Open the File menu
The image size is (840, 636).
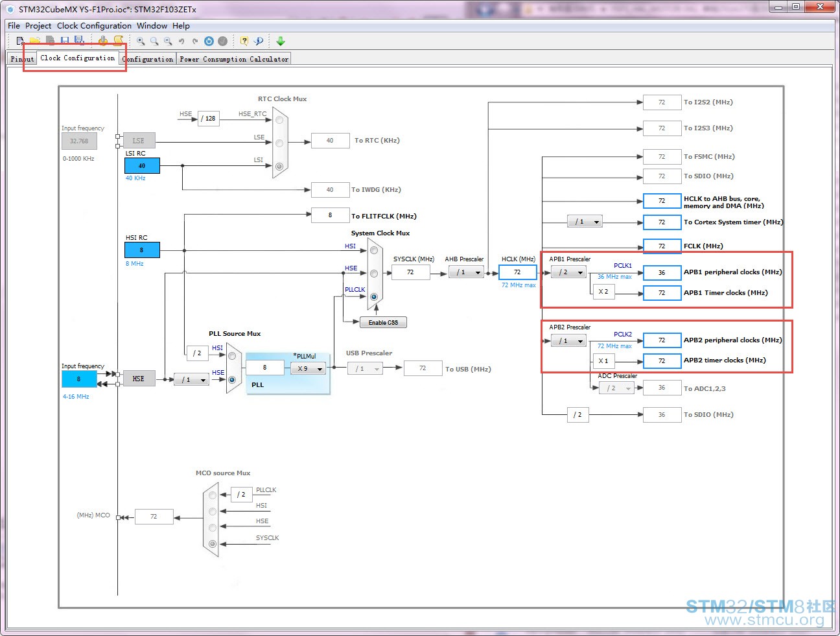(x=14, y=26)
